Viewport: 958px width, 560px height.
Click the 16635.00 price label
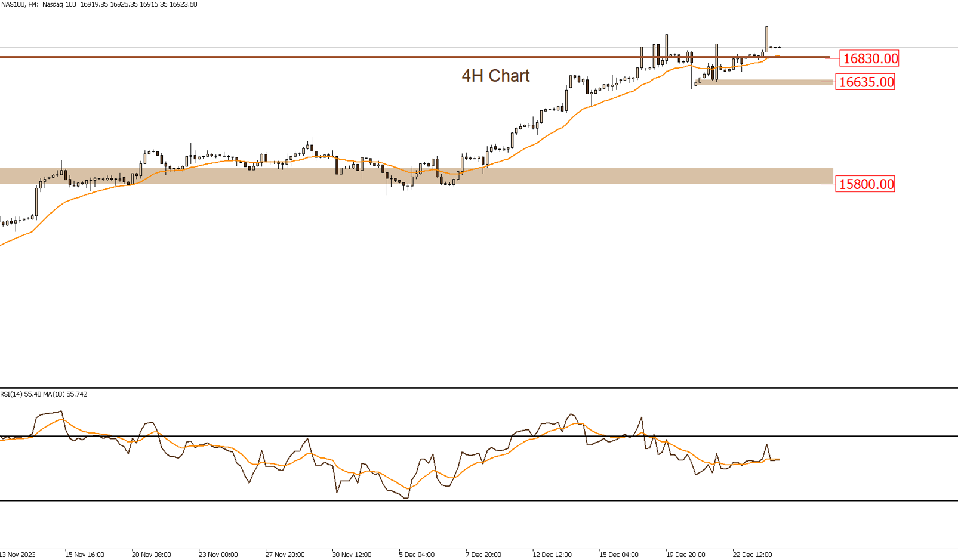[865, 82]
